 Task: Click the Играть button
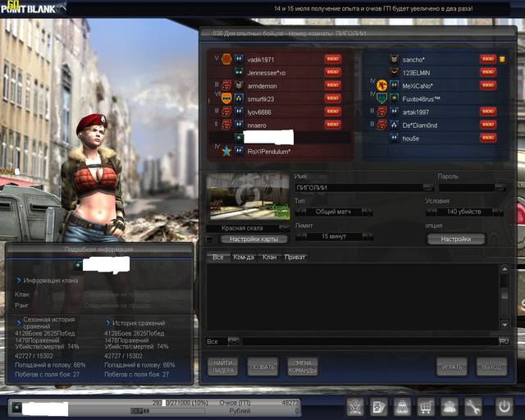click(452, 367)
